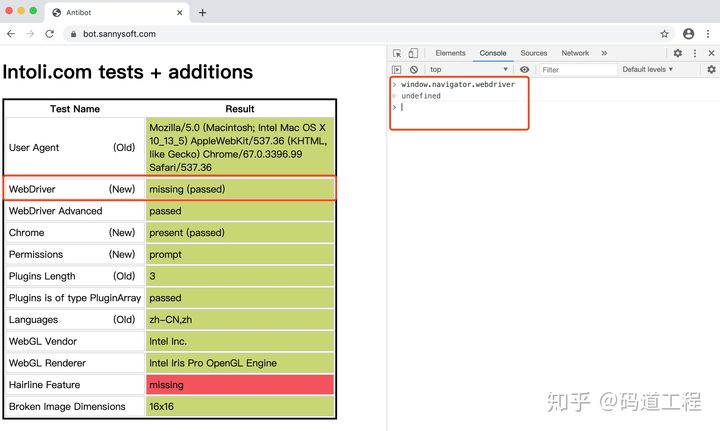Open DevTools settings gear

pos(677,53)
